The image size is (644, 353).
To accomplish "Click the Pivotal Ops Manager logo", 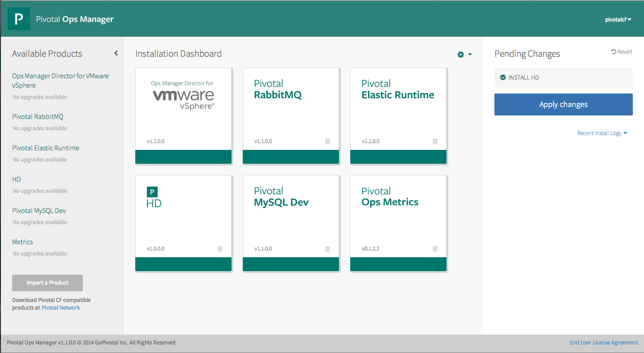I will pos(19,18).
